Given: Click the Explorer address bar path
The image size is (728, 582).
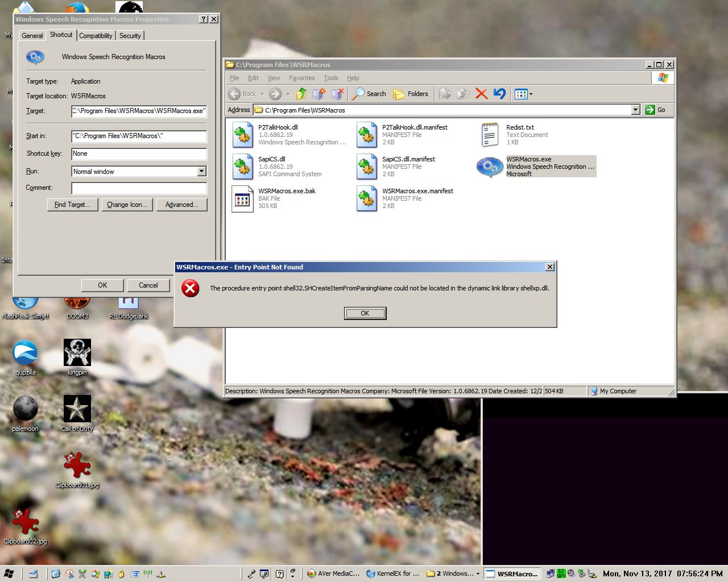Looking at the screenshot, I should (443, 110).
